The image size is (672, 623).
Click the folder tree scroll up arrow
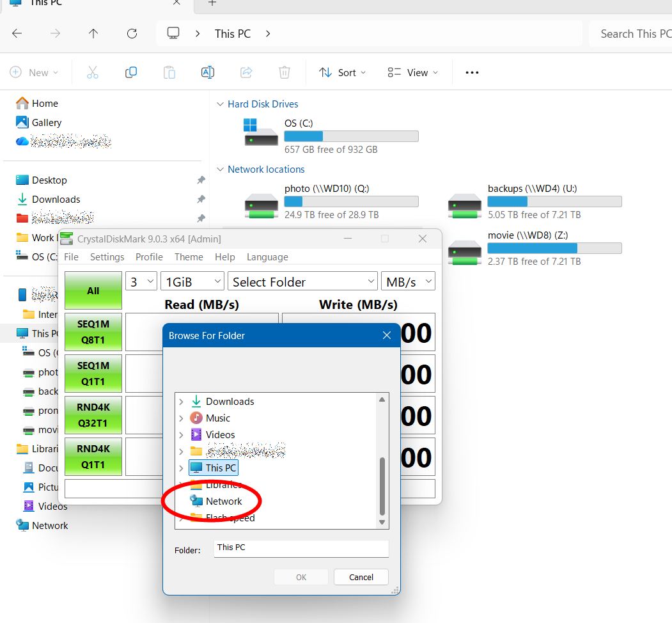point(382,400)
